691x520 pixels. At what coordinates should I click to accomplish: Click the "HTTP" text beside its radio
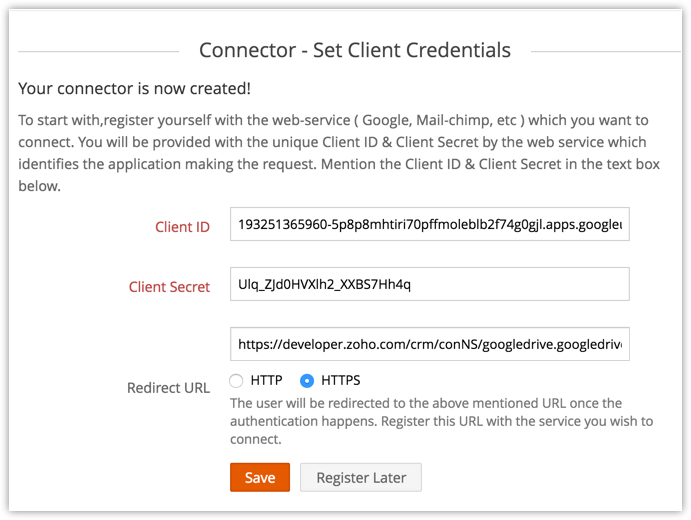coord(266,381)
